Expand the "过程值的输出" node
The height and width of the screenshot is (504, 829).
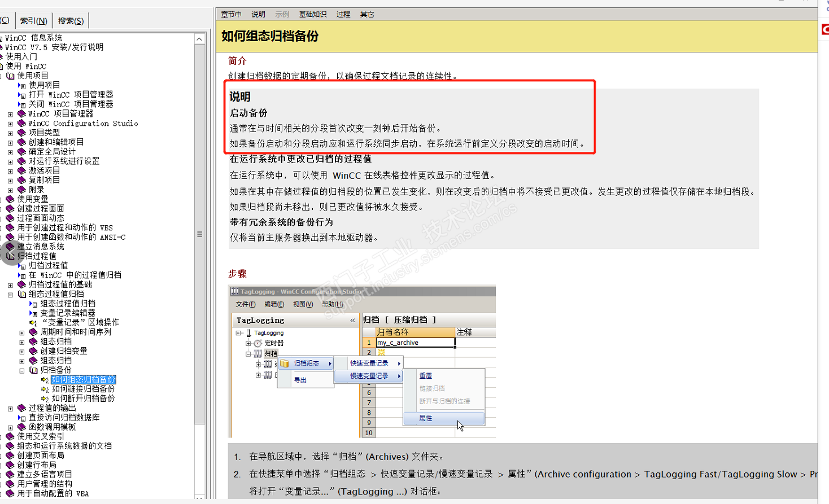(x=10, y=409)
